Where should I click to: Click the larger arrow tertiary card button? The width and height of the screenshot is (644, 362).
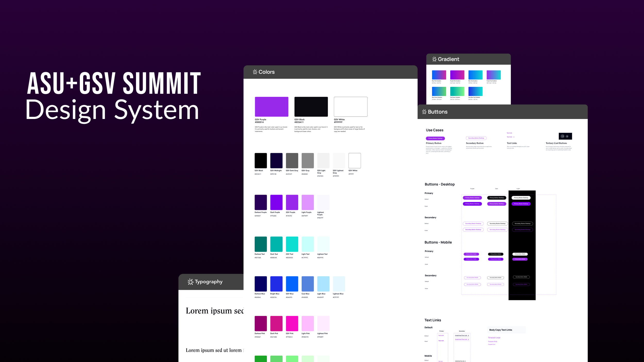pyautogui.click(x=562, y=136)
